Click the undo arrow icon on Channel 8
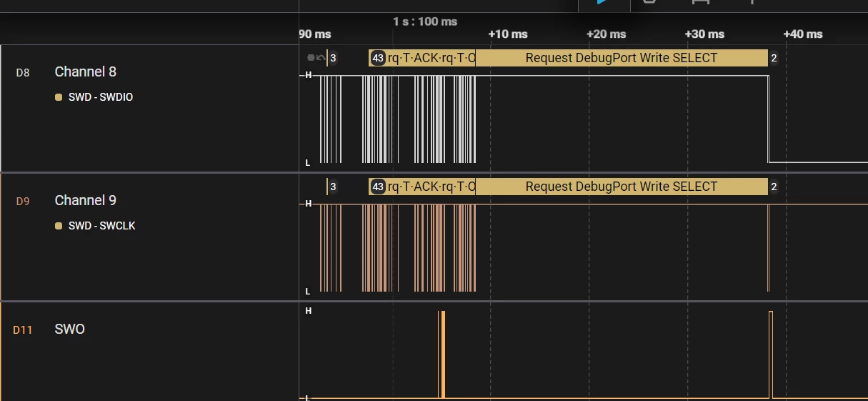Image resolution: width=868 pixels, height=401 pixels. point(321,58)
